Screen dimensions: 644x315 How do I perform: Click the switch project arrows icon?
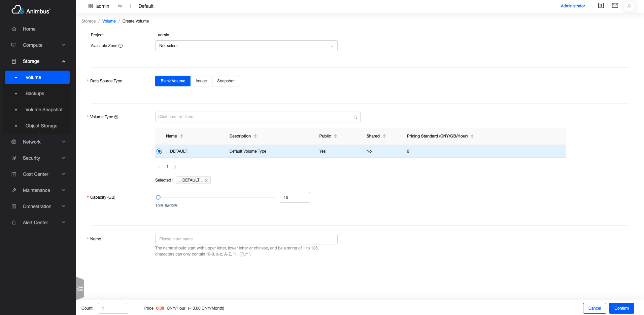pos(120,6)
